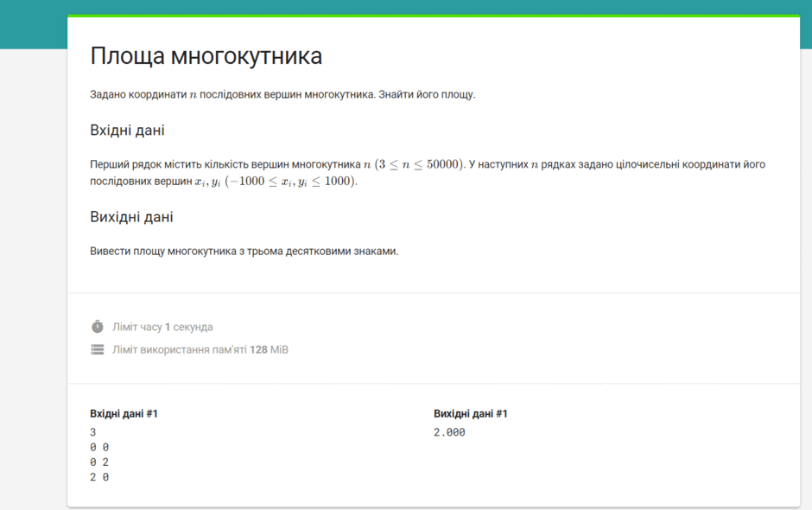Click the line starting 'Перший рядок містить'
This screenshot has width=812, height=510.
pyautogui.click(x=428, y=164)
